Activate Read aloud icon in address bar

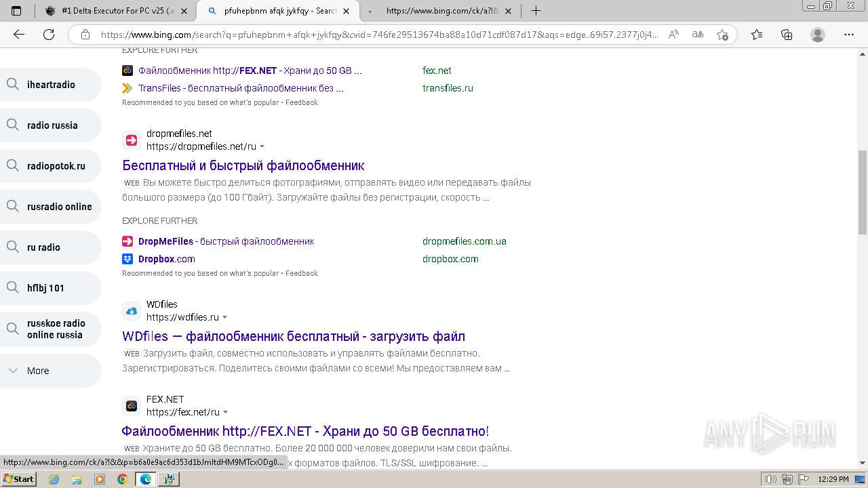(x=673, y=35)
